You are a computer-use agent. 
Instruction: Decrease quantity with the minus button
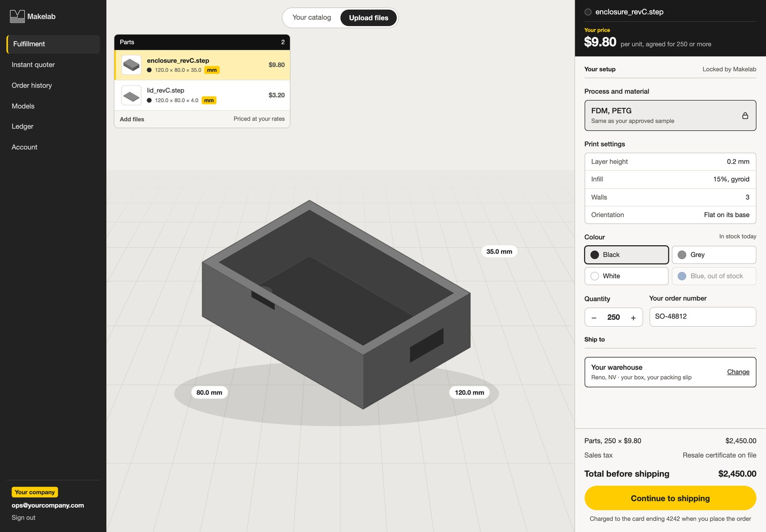tap(594, 317)
